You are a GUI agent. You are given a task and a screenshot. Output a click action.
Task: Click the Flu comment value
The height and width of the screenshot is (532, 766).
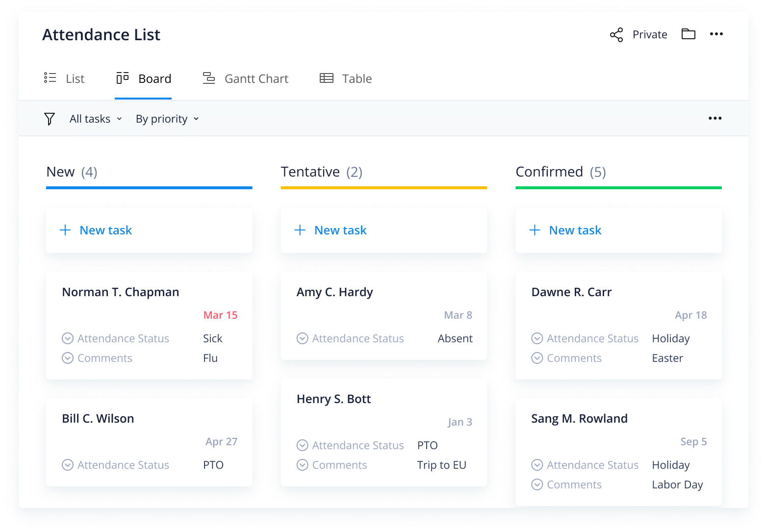[210, 358]
